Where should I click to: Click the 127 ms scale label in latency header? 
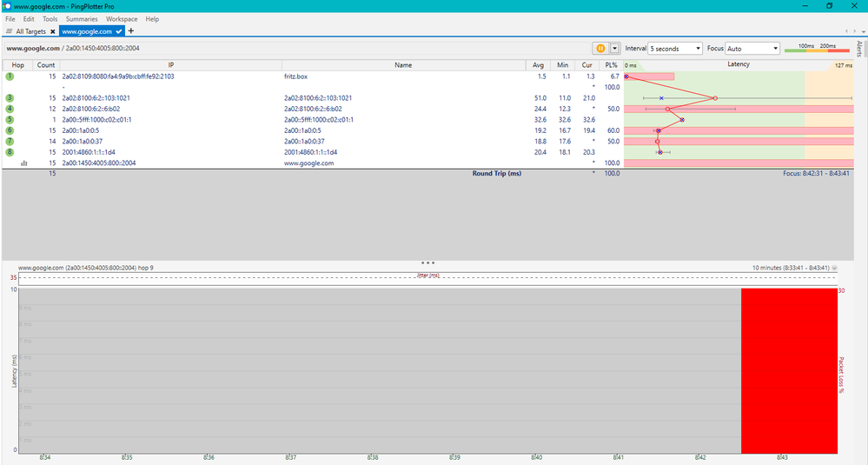(x=843, y=65)
